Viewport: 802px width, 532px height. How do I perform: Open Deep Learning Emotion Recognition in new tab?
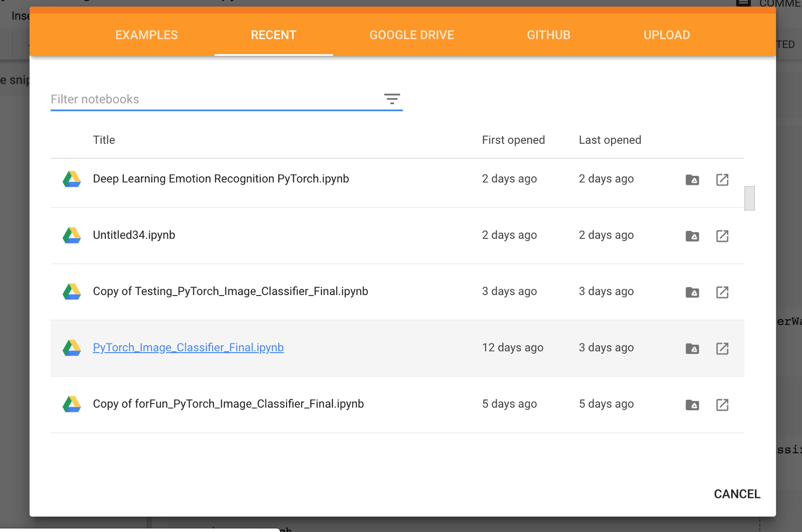[722, 180]
